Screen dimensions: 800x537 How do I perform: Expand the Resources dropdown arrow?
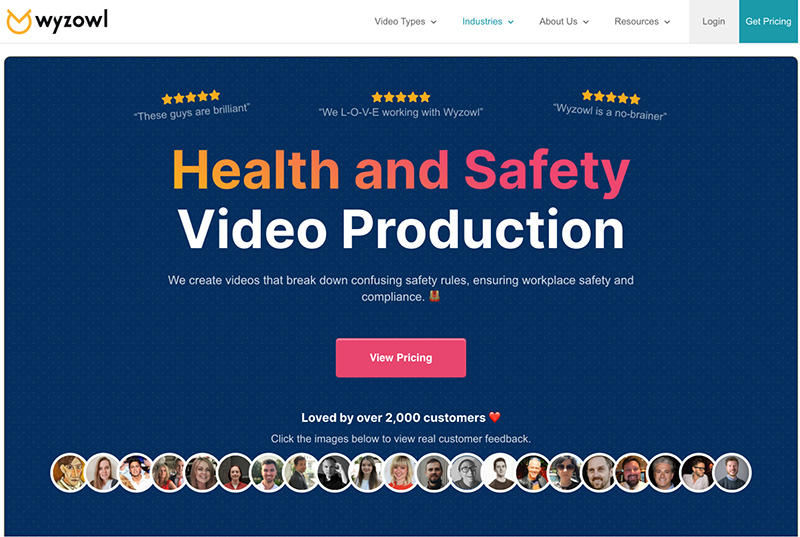(667, 22)
